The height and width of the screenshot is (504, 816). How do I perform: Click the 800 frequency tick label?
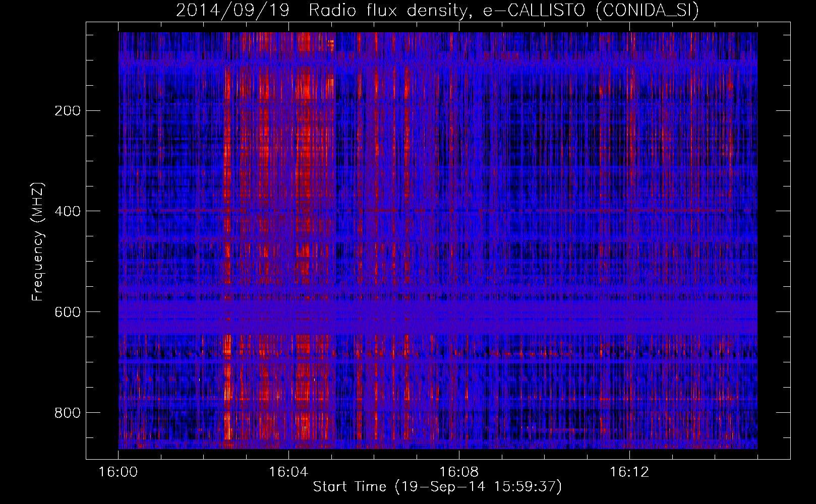(67, 413)
